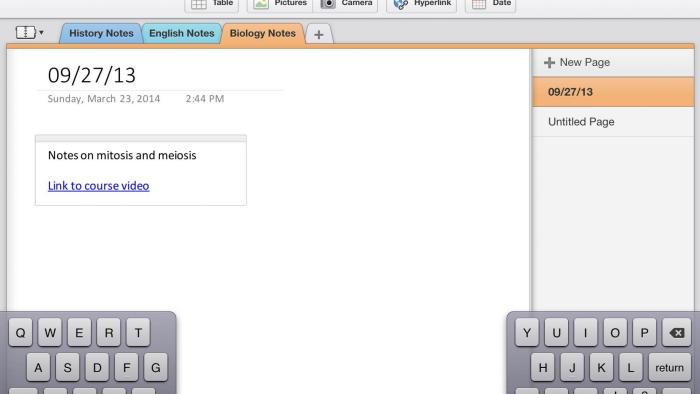The image size is (700, 394).
Task: Insert Date from the toolbar
Action: [x=491, y=5]
